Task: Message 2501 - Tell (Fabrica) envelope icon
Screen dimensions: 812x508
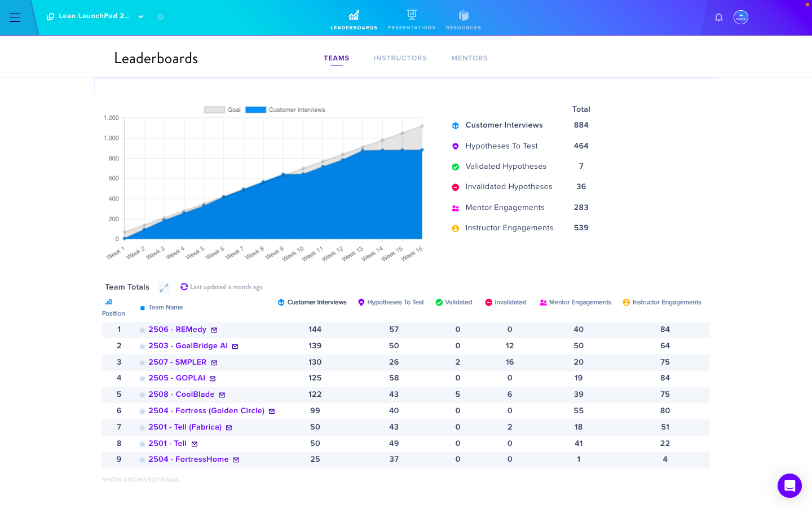Action: [229, 428]
